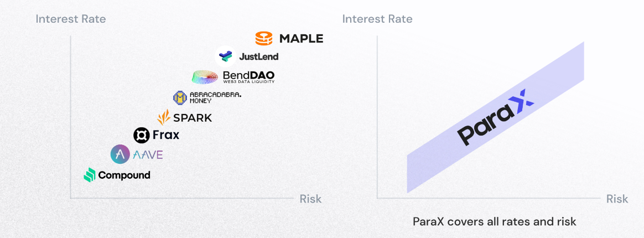The height and width of the screenshot is (238, 644).
Task: Click the Aave gradient ghost icon
Action: 121,154
